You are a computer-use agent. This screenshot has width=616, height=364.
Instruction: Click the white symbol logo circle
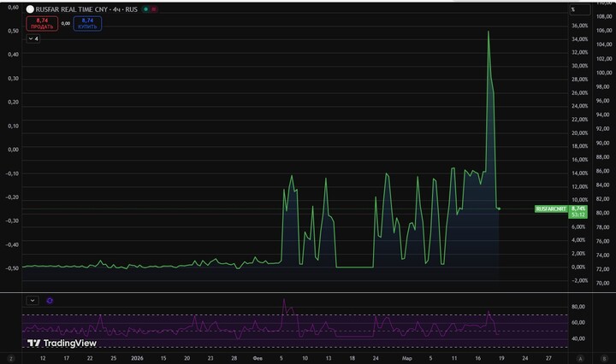click(30, 9)
